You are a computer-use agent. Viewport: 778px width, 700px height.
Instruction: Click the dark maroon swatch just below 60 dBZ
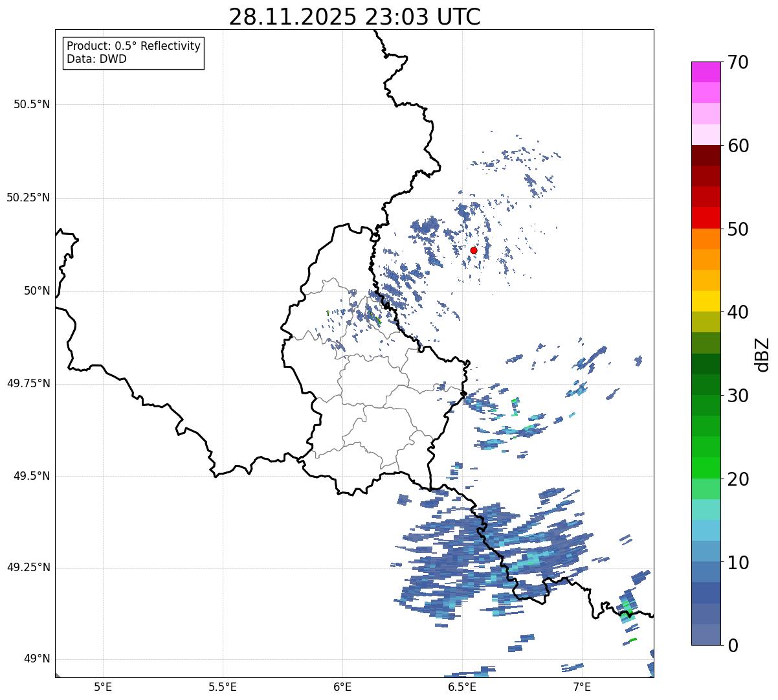pos(706,155)
